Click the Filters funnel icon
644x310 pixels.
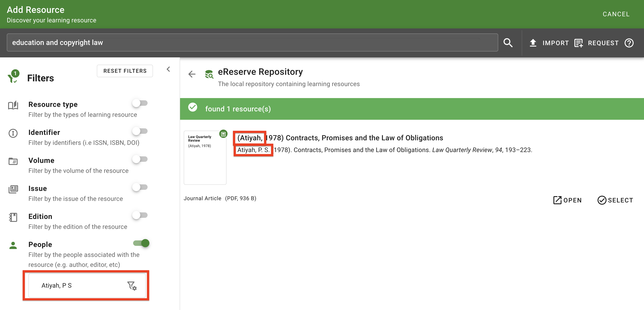point(13,76)
